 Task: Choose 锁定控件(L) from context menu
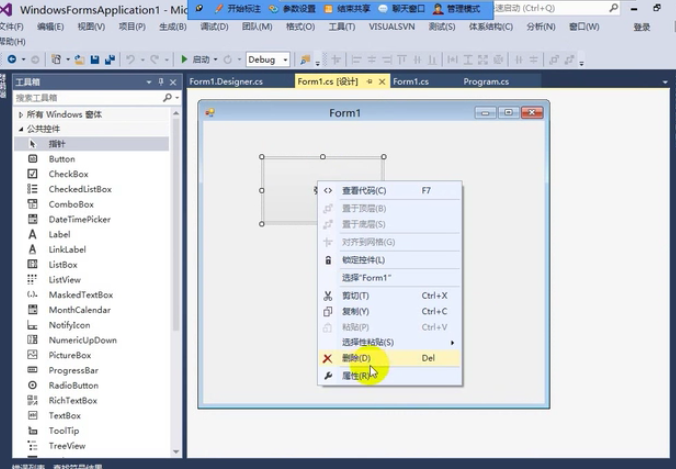pyautogui.click(x=390, y=260)
